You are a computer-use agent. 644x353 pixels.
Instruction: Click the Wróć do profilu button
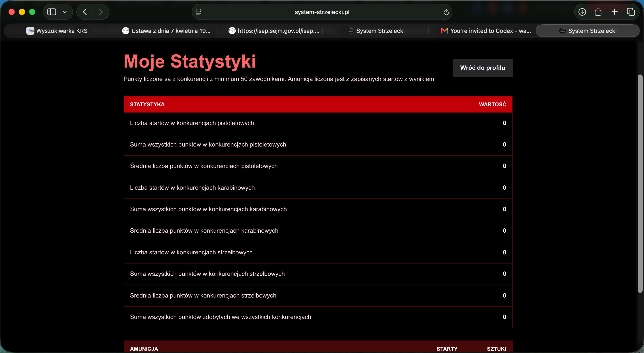pyautogui.click(x=483, y=68)
